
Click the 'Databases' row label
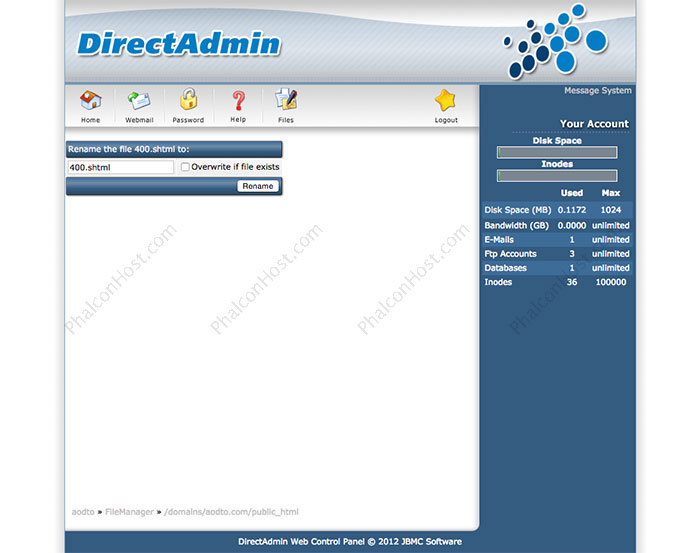(x=505, y=268)
